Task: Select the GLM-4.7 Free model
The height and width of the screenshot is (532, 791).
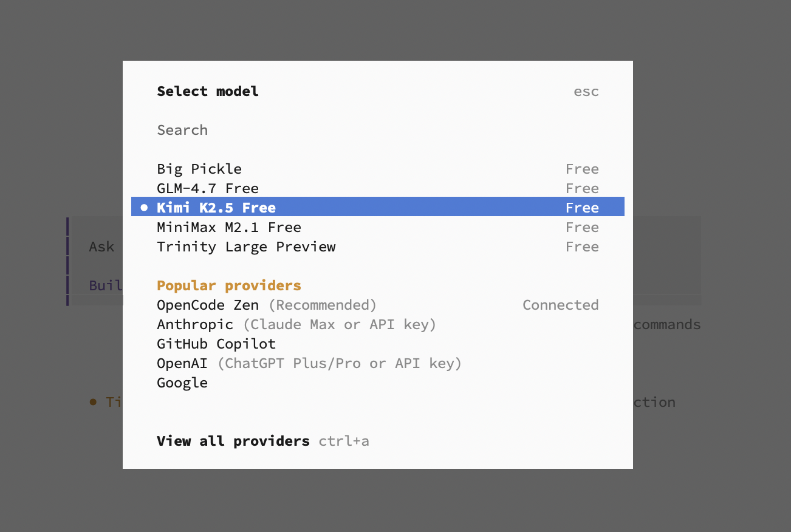Action: click(208, 188)
